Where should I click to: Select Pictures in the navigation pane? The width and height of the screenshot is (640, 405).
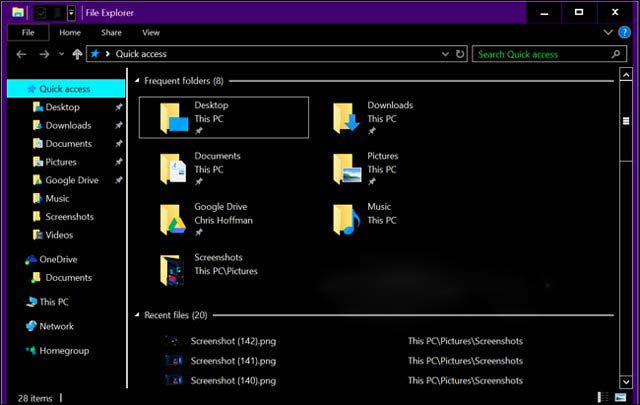[x=61, y=162]
